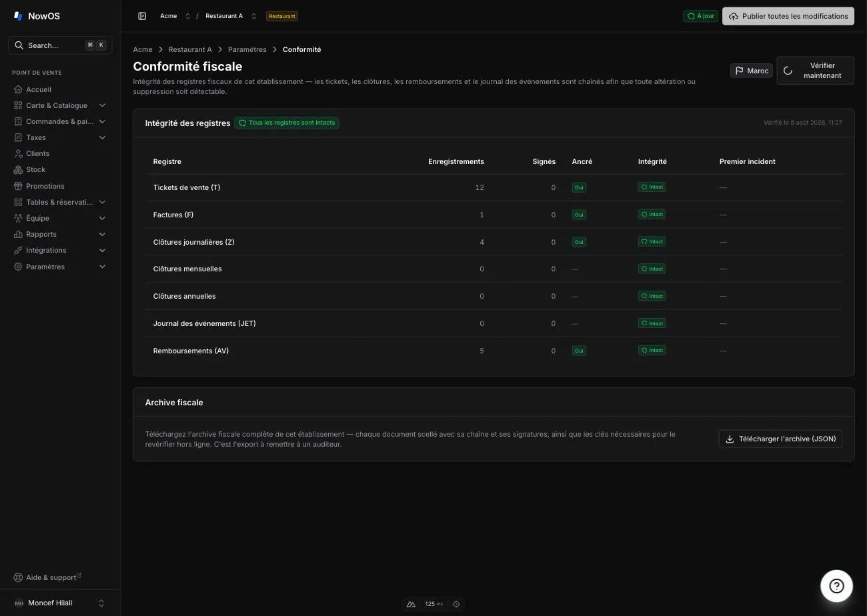Click the Restaurant type badge in header
The width and height of the screenshot is (867, 616).
pyautogui.click(x=281, y=16)
